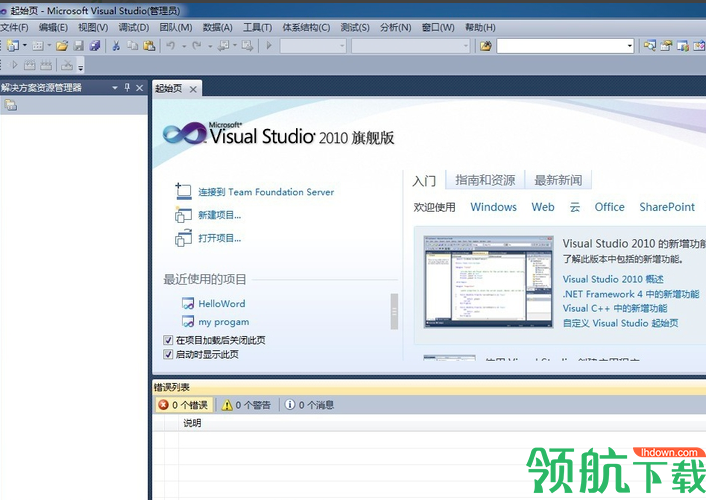Viewport: 706px width, 500px height.
Task: Click the Start Debugging play icon
Action: pos(269,45)
